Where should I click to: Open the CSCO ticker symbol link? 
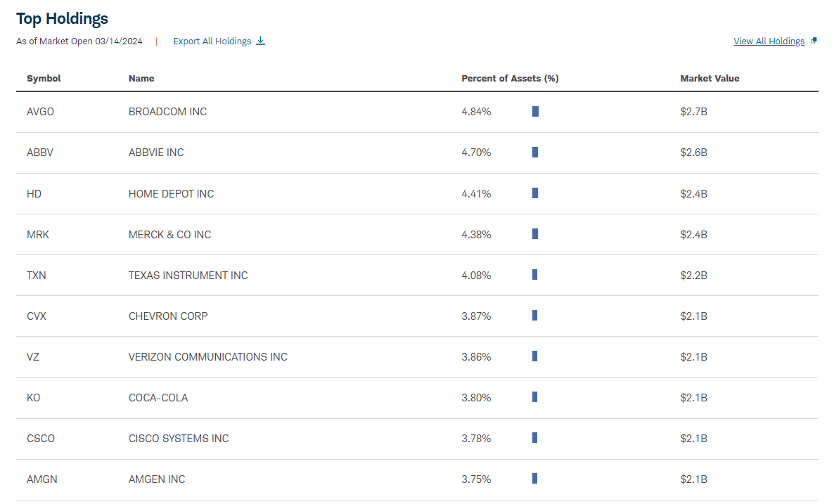(41, 438)
